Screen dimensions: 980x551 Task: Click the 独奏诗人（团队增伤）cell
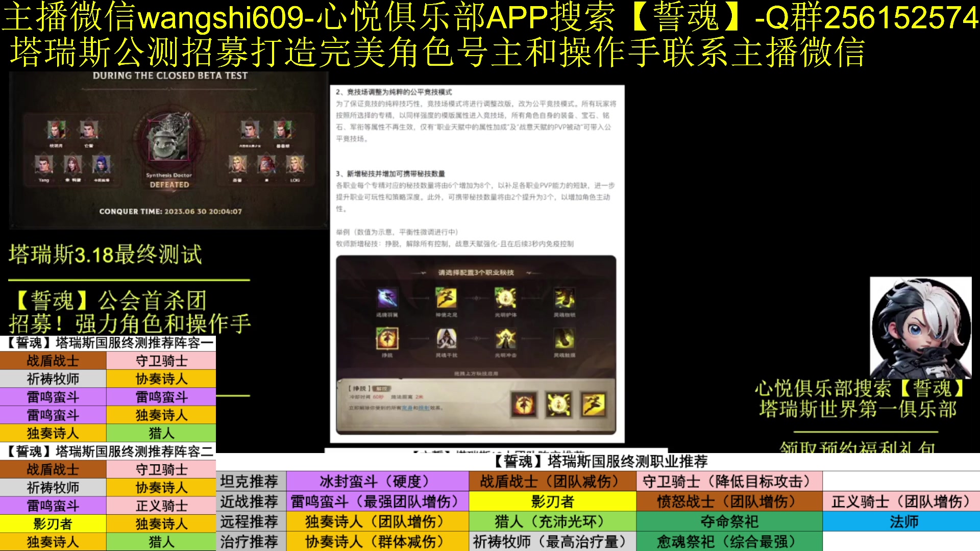[x=378, y=522]
